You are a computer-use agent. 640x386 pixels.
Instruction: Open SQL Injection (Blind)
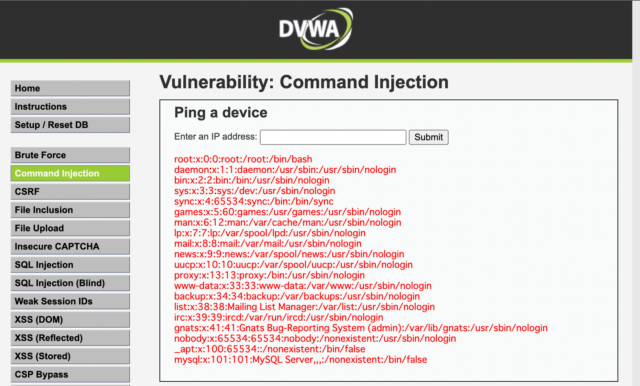tap(70, 283)
